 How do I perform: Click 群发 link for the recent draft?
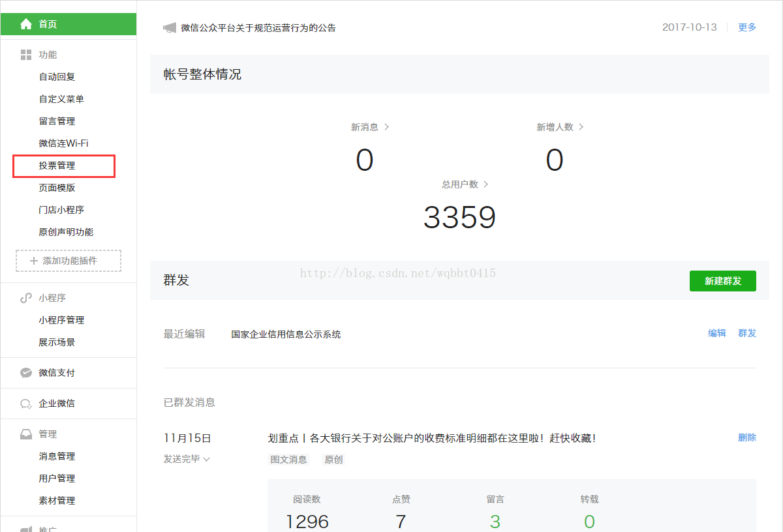(747, 333)
